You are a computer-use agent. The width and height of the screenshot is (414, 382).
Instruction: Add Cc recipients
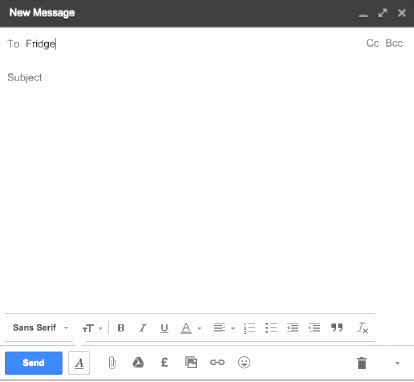tap(373, 43)
